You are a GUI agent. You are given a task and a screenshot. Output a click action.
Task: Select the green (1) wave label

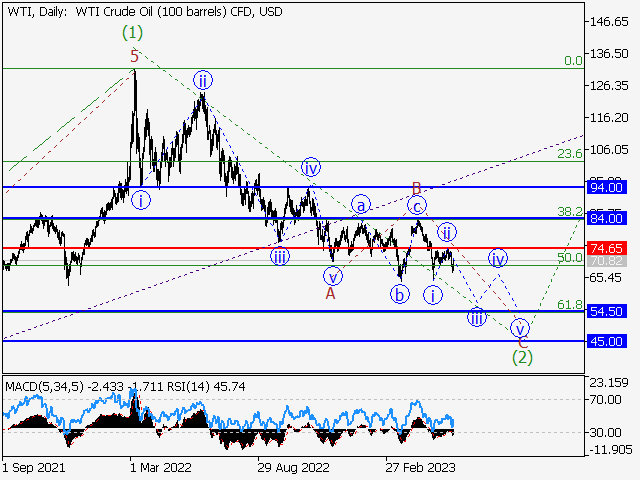(133, 32)
